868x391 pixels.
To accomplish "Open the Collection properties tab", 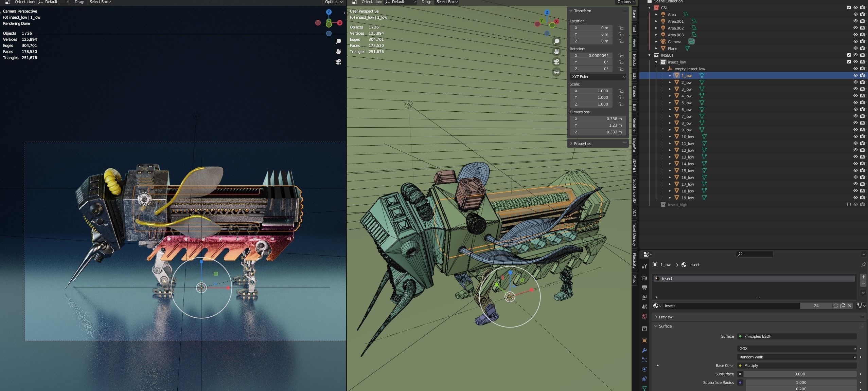I will tap(644, 329).
